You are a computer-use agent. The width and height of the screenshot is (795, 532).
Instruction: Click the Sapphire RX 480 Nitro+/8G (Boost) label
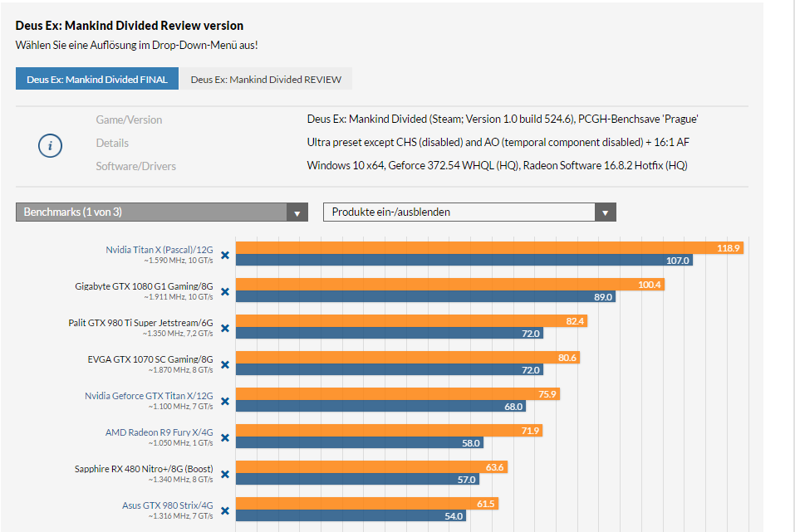[x=144, y=469]
